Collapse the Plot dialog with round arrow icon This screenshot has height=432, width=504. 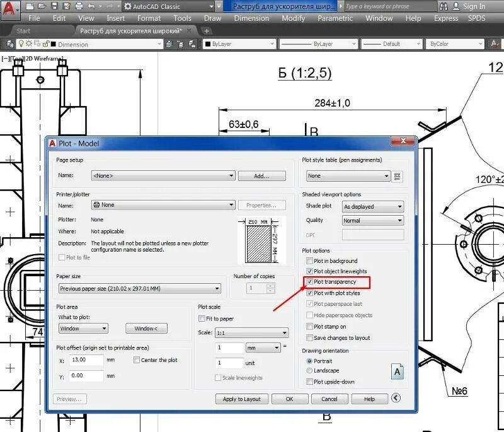[x=396, y=398]
